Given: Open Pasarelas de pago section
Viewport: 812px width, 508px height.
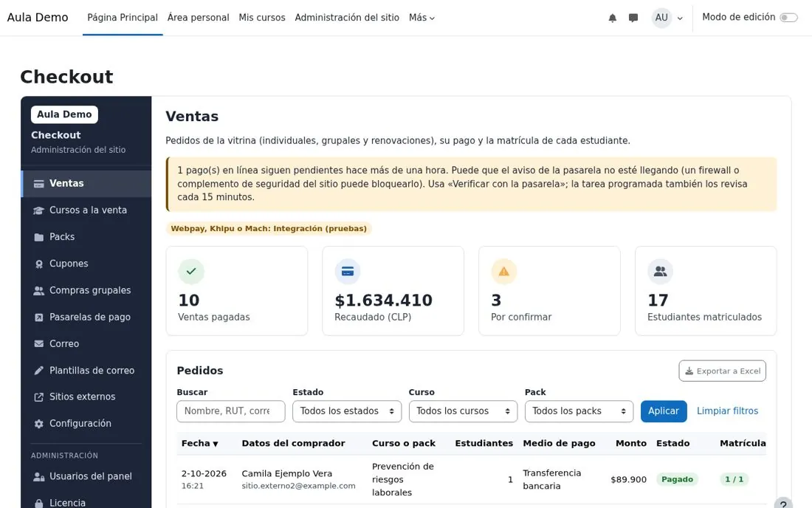Looking at the screenshot, I should 87,317.
